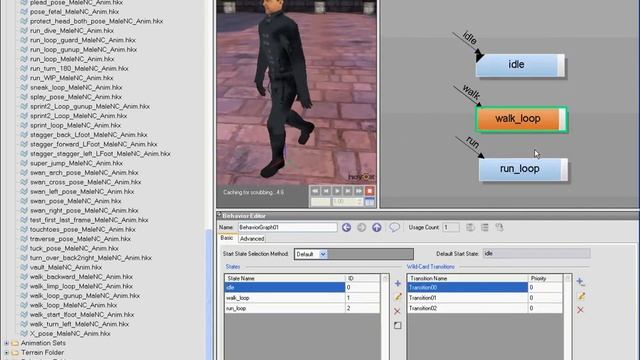Image resolution: width=640 pixels, height=360 pixels.
Task: Select sneak_loop_MaleNC_Anim.hkx file
Action: tap(76, 87)
